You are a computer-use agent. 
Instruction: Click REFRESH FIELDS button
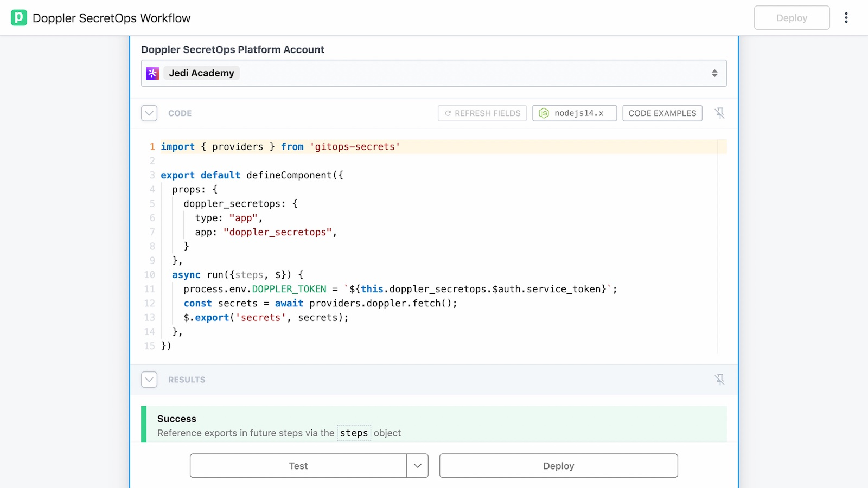pos(482,113)
